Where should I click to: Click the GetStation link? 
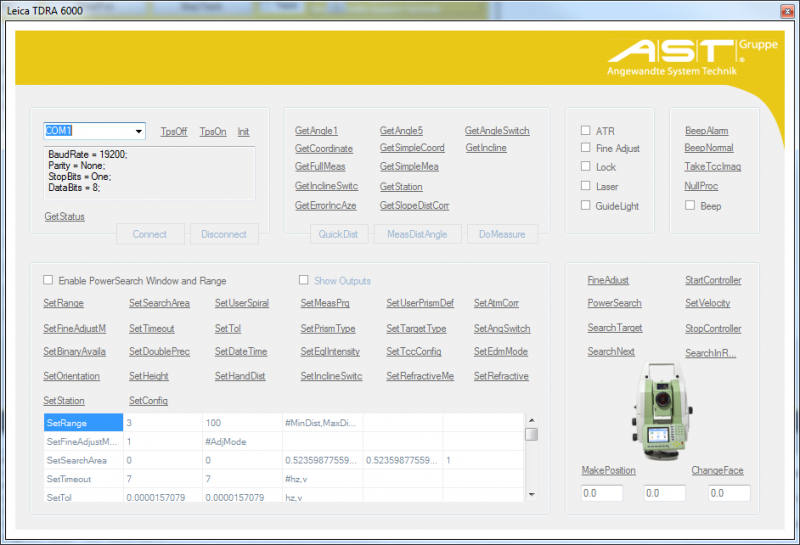[x=401, y=187]
